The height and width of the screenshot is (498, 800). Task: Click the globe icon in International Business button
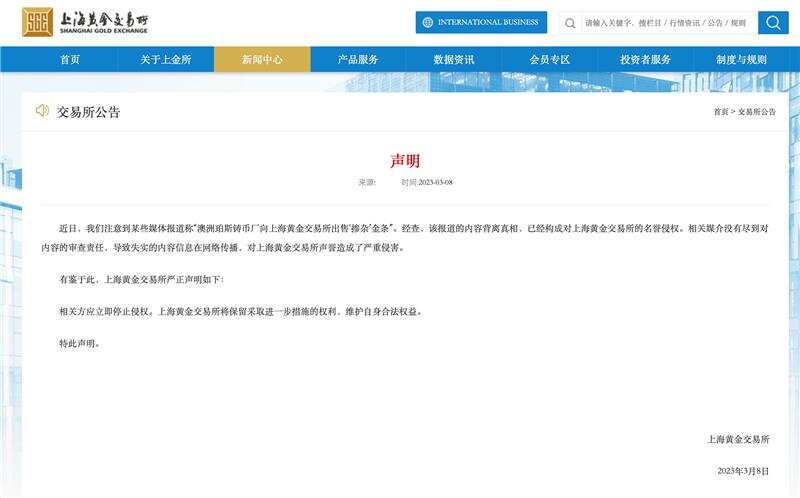[x=428, y=22]
